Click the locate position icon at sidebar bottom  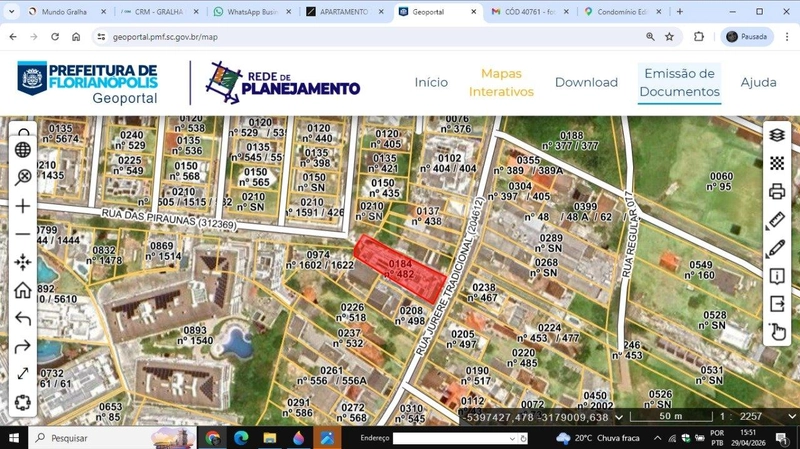22,403
